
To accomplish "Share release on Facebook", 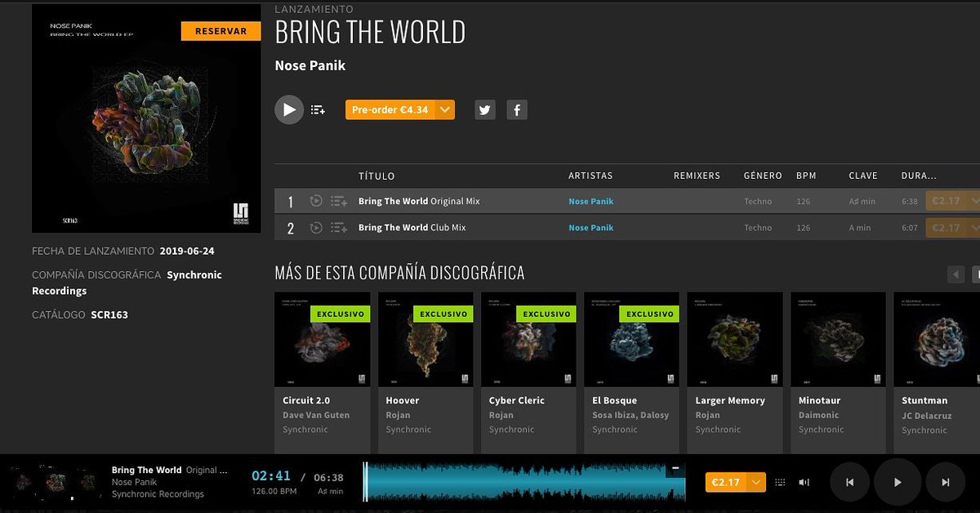I will point(516,109).
